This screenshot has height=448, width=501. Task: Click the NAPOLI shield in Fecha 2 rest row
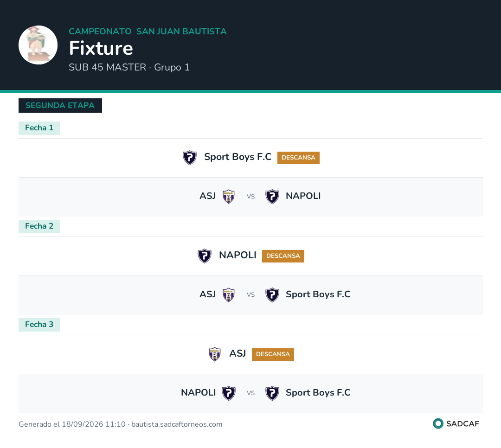coord(205,256)
